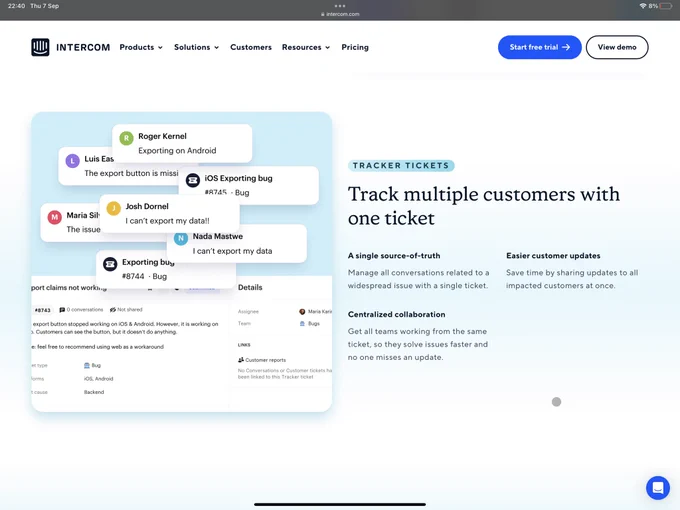Click the Exporting bug #8744 ticket icon

click(x=110, y=264)
